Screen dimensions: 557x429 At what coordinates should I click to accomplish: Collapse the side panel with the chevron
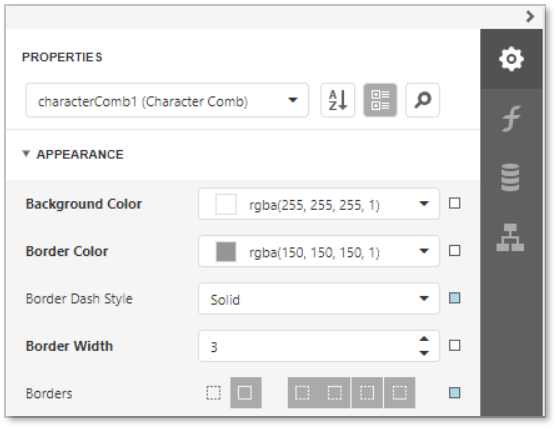click(x=530, y=16)
